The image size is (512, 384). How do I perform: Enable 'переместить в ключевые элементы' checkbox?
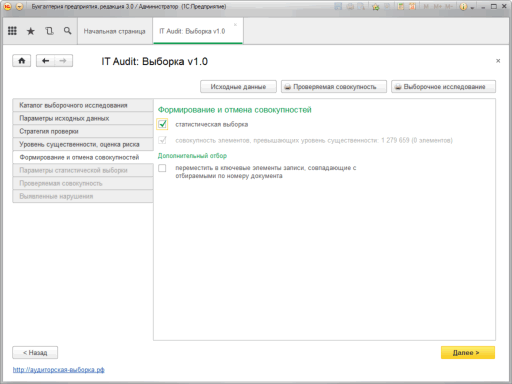[x=162, y=168]
